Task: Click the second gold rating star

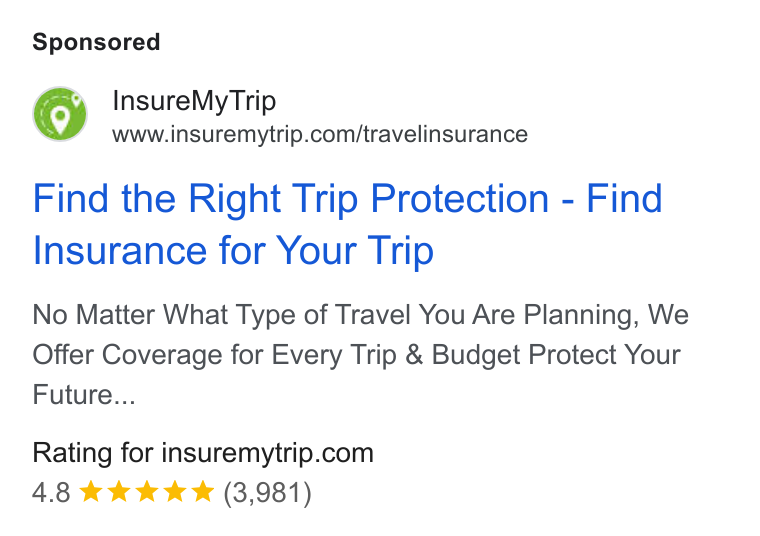Action: click(119, 491)
